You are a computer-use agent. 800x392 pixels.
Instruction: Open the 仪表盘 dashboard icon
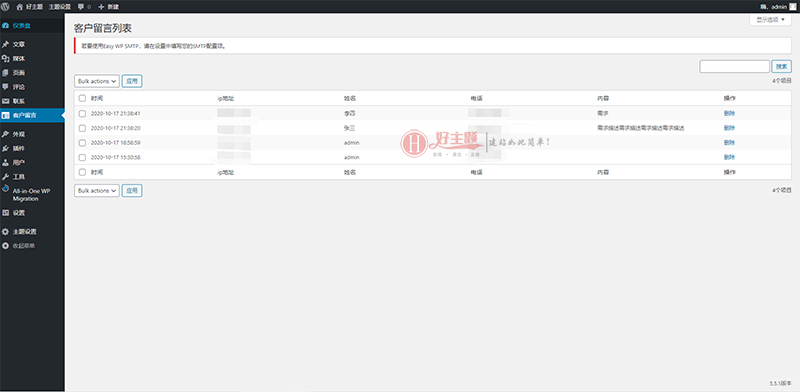point(5,26)
